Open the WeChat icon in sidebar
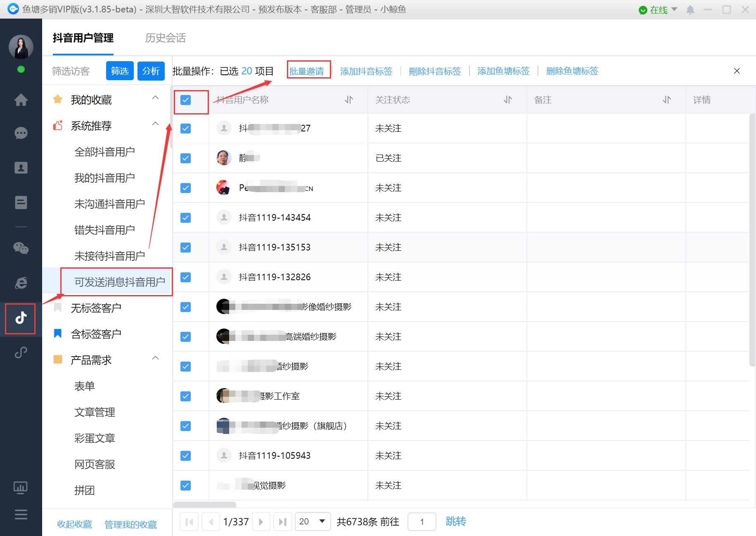 (21, 248)
